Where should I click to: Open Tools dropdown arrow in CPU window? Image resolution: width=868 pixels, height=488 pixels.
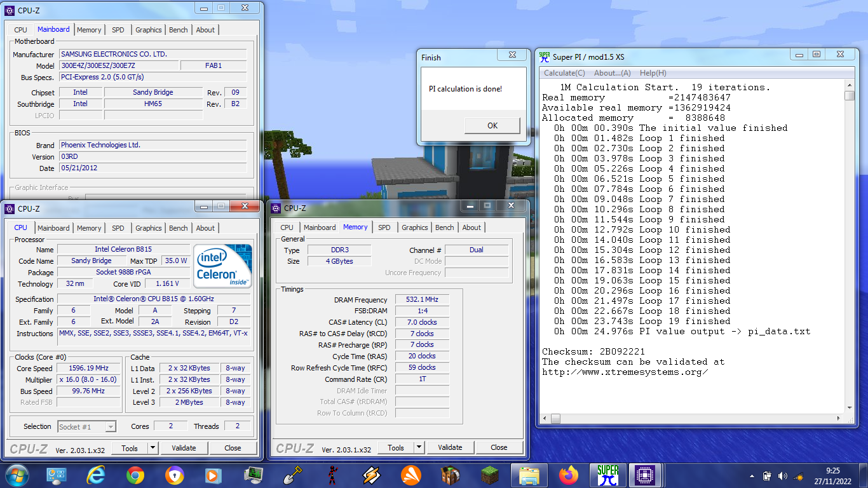click(x=153, y=448)
